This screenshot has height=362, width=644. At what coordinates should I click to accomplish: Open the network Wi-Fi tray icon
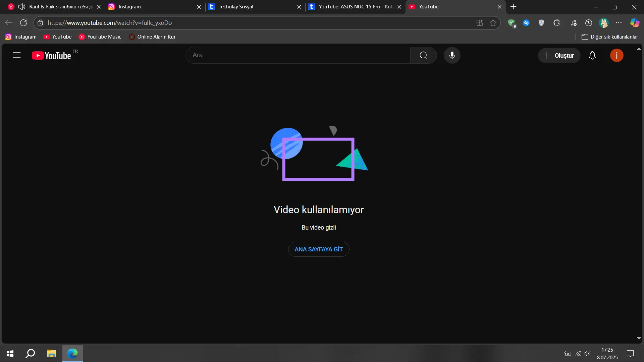click(578, 354)
